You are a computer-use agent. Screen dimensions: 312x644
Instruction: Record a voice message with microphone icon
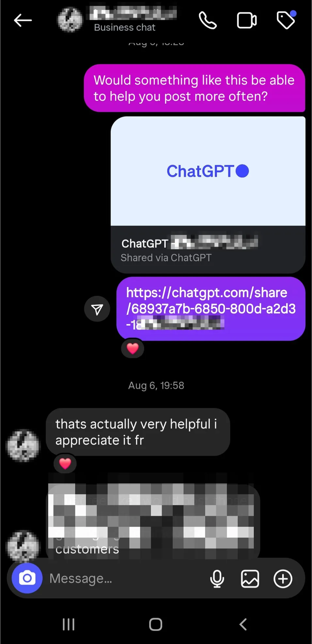click(x=217, y=579)
